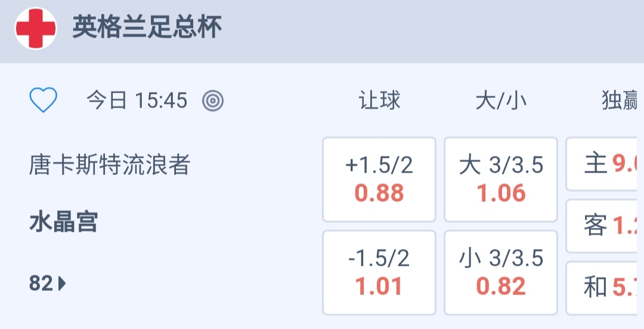Click the England red cross flag icon
Viewport: 644px width, 329px height.
pyautogui.click(x=36, y=28)
